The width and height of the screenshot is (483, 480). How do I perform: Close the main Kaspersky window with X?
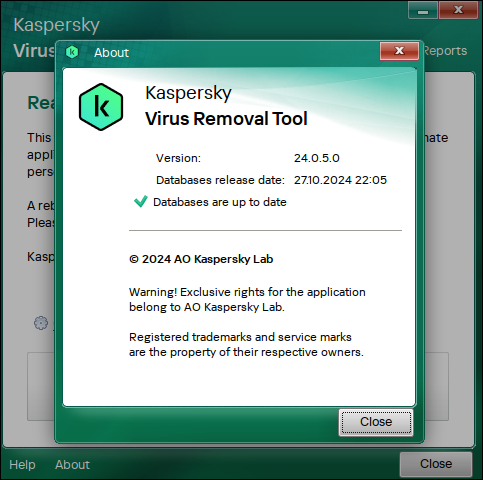[458, 11]
